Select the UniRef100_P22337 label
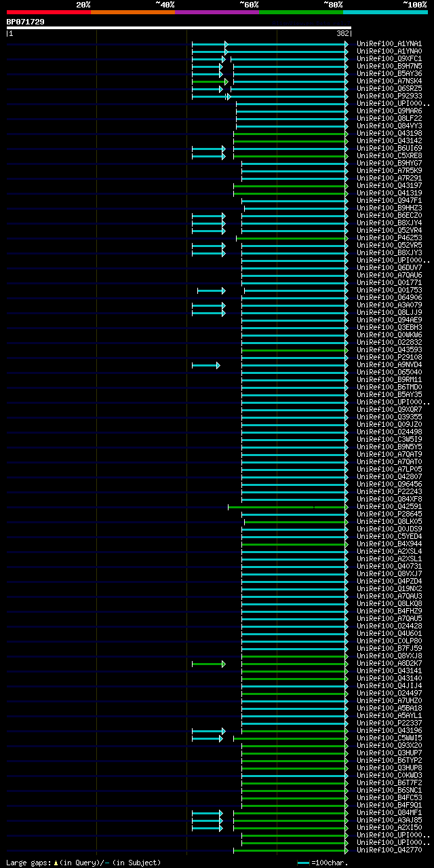The image size is (434, 868). (x=389, y=723)
